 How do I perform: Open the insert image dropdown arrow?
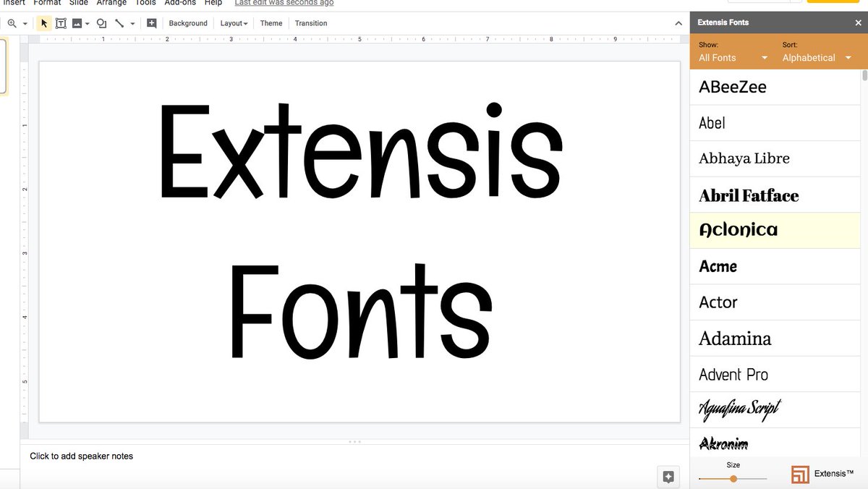click(88, 24)
